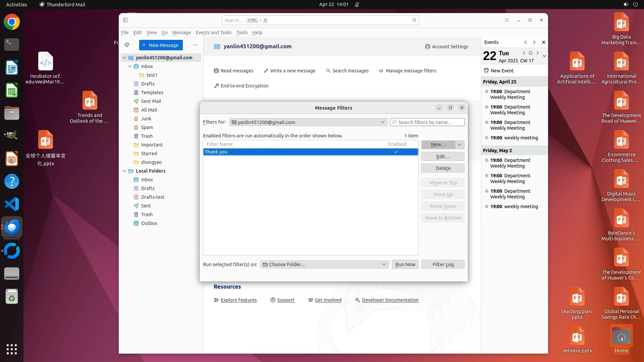This screenshot has height=362, width=644.
Task: Open the Thunderbird app menu hamburger icon
Action: coord(507,20)
